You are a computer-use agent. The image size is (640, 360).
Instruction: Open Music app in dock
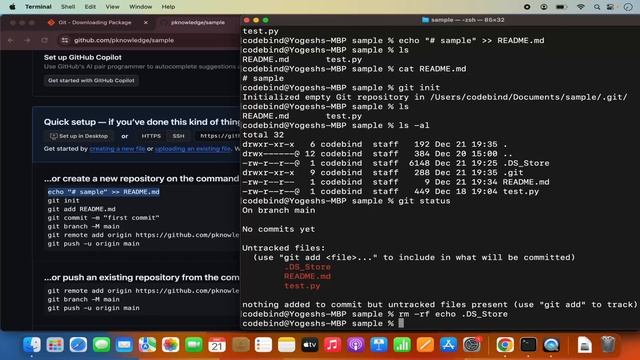coord(333,345)
